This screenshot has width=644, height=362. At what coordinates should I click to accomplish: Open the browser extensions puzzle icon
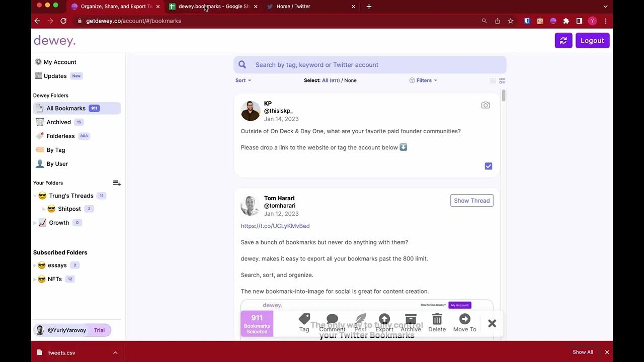[x=566, y=21]
